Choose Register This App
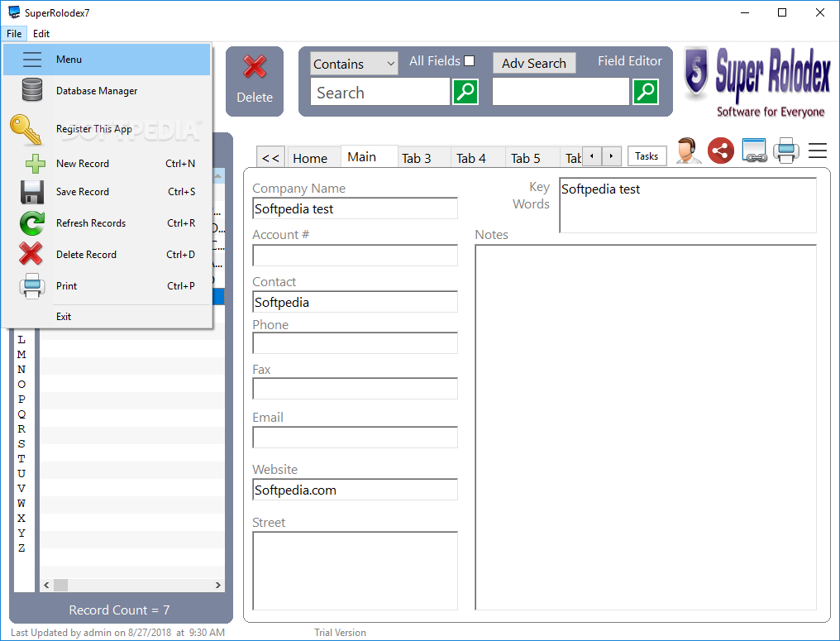 pos(107,129)
